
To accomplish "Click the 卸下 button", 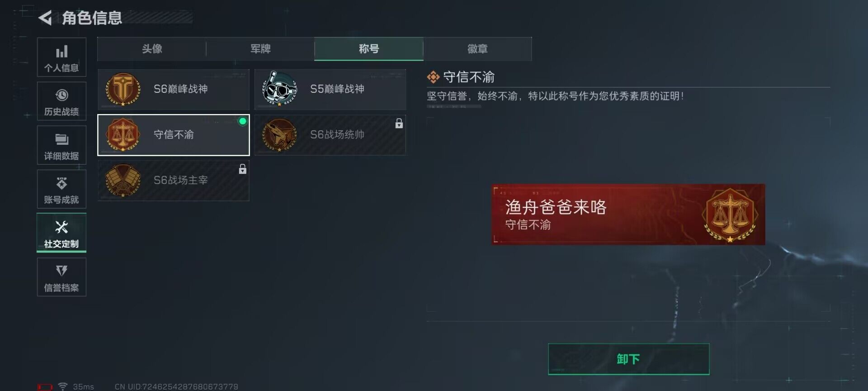I will 628,359.
